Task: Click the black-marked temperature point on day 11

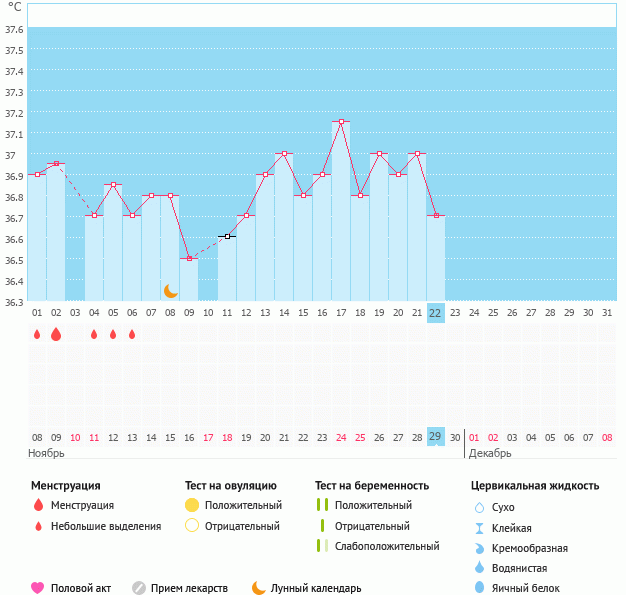Action: 227,237
